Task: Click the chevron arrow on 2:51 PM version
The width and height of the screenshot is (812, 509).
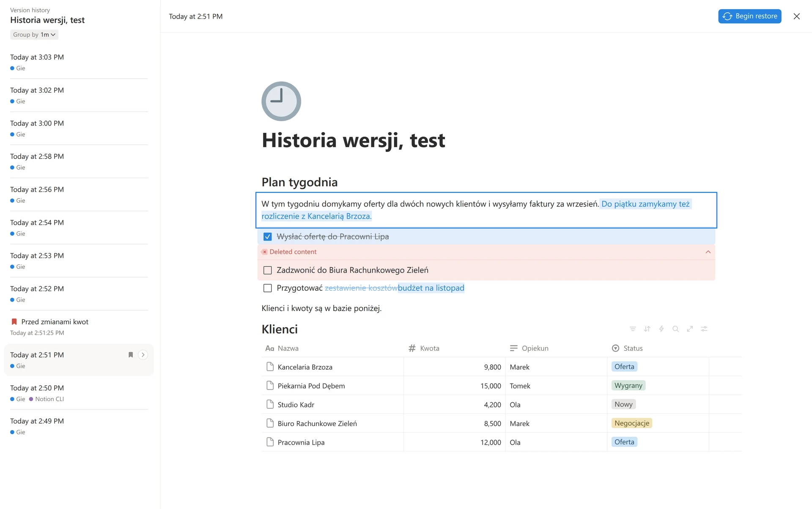Action: pos(143,355)
